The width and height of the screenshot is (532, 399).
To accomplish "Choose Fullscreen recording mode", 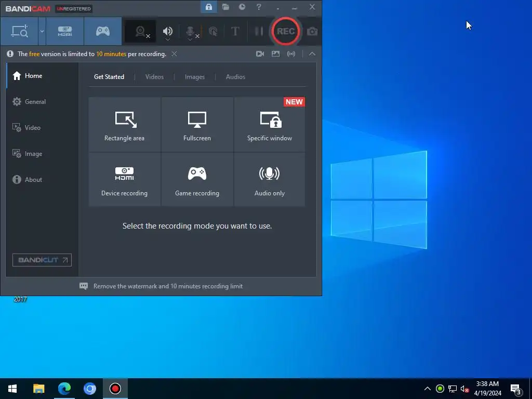I will [x=197, y=125].
